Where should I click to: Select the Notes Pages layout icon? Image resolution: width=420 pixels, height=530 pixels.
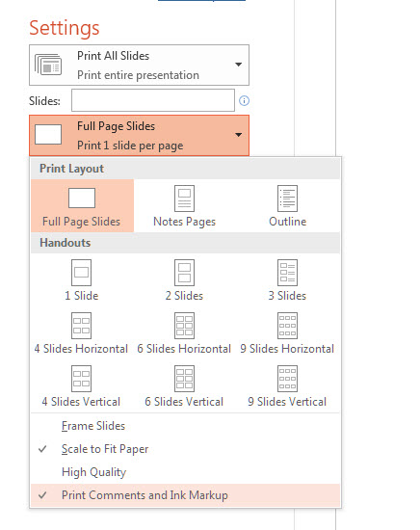tap(184, 199)
